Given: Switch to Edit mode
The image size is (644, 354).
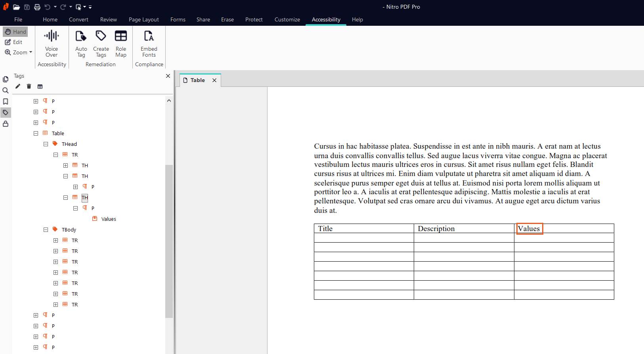Looking at the screenshot, I should [x=13, y=42].
